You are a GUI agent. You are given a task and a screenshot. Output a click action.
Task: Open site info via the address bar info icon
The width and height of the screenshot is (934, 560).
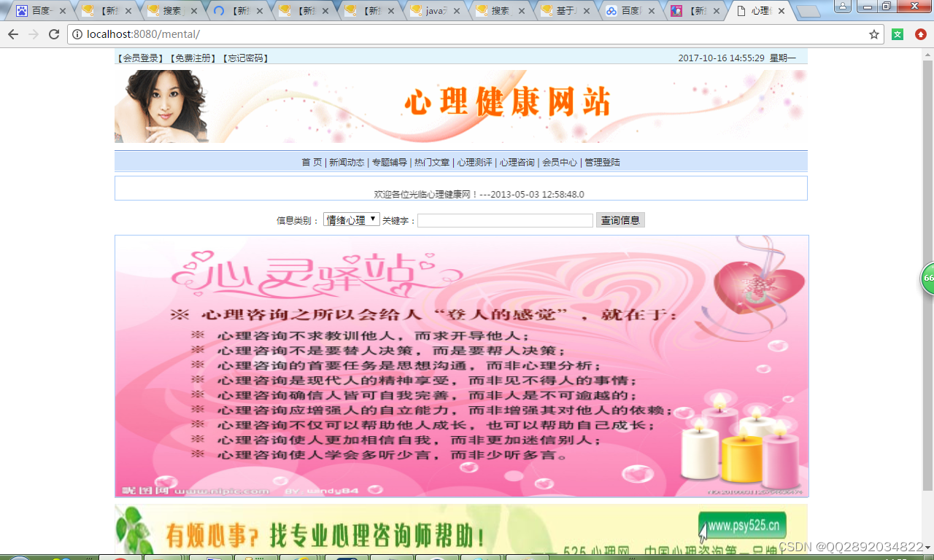pyautogui.click(x=77, y=34)
